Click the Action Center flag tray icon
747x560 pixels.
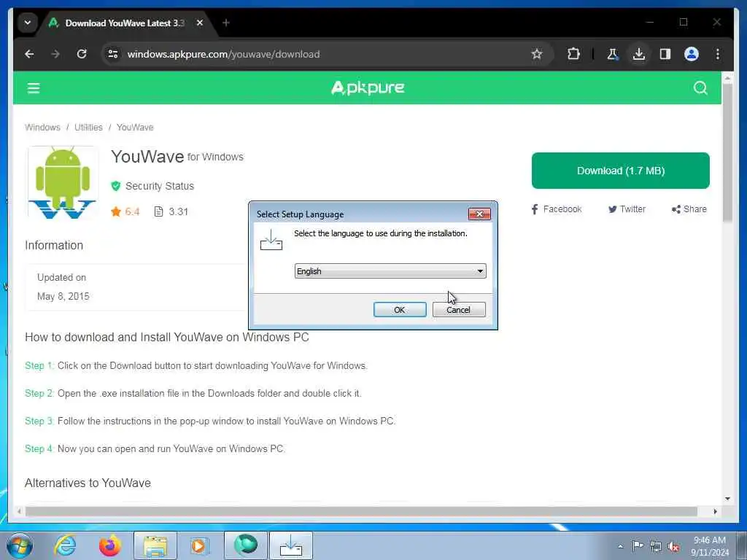(x=638, y=545)
